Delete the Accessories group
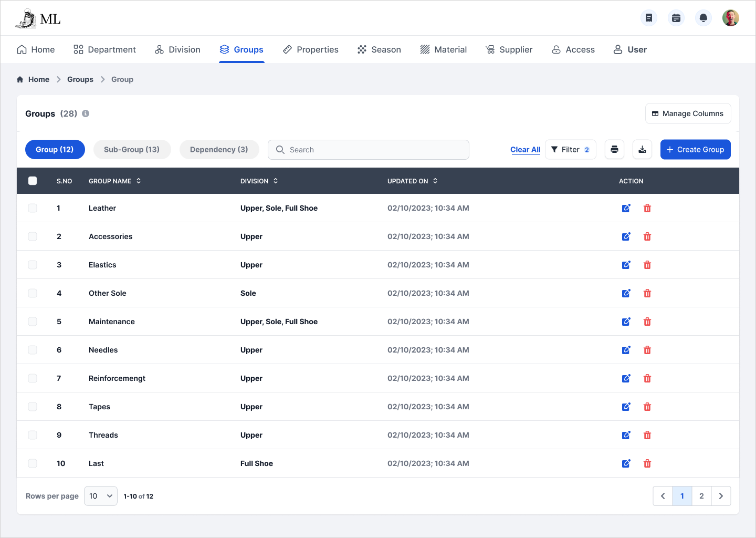756x538 pixels. point(647,236)
